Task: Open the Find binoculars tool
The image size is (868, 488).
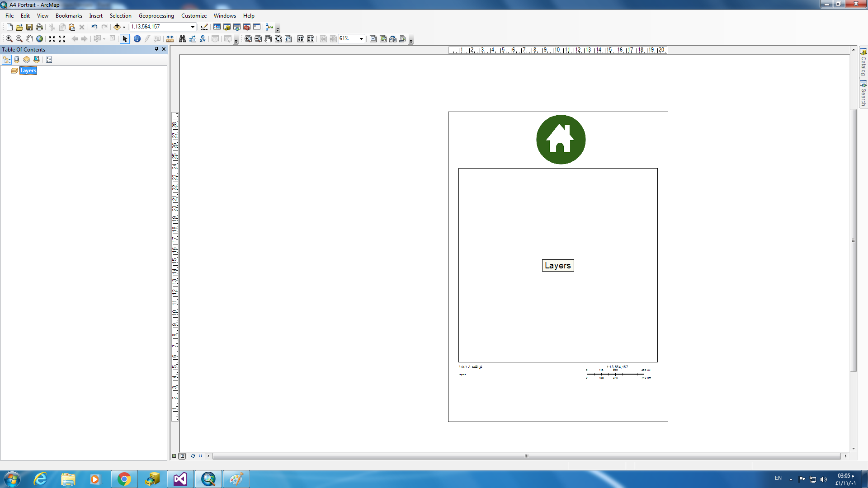Action: click(182, 39)
